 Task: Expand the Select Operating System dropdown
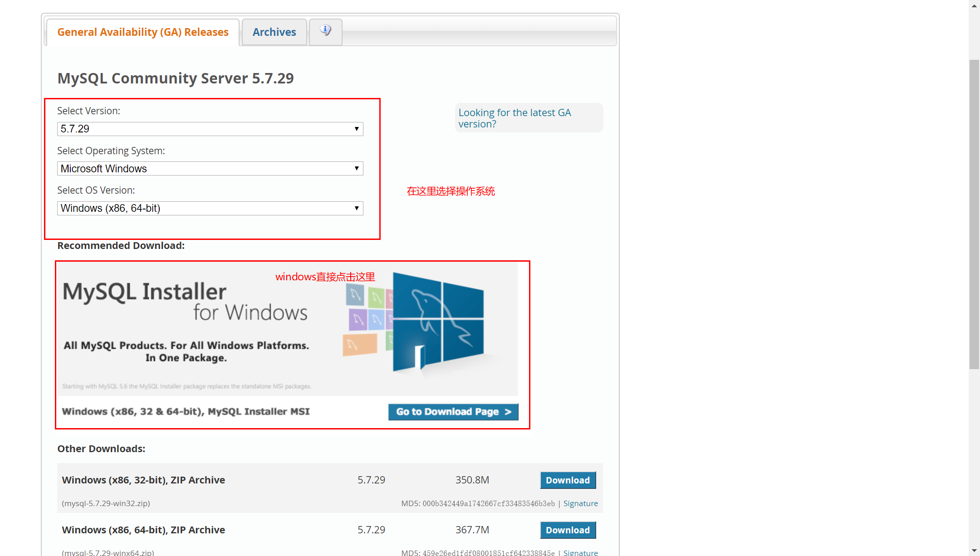click(x=210, y=169)
